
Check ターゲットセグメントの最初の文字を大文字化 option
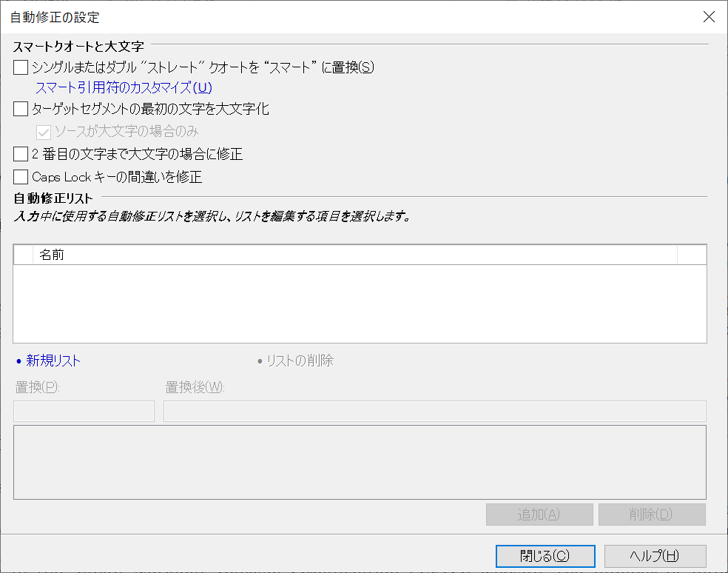21,110
